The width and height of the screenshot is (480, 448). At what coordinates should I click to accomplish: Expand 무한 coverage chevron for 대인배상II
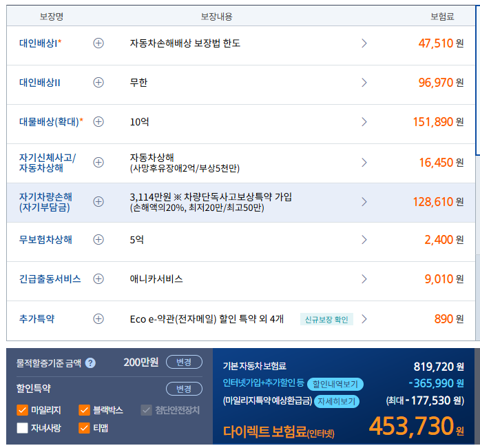click(364, 83)
